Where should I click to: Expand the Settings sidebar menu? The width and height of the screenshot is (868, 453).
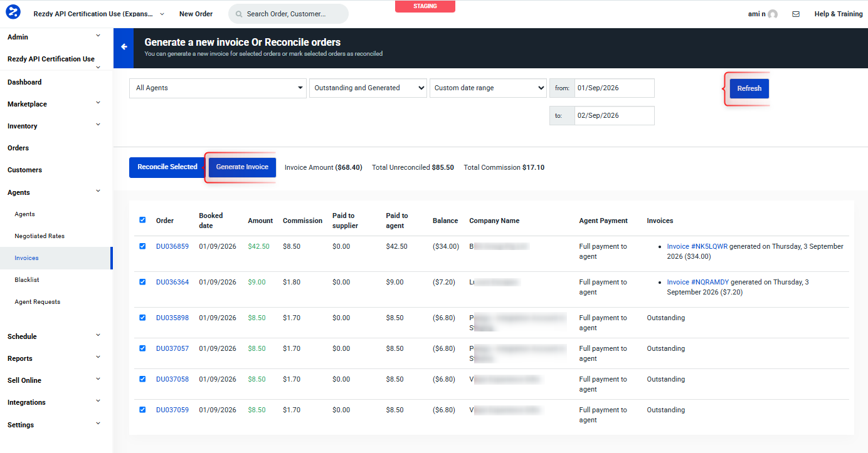pyautogui.click(x=98, y=424)
